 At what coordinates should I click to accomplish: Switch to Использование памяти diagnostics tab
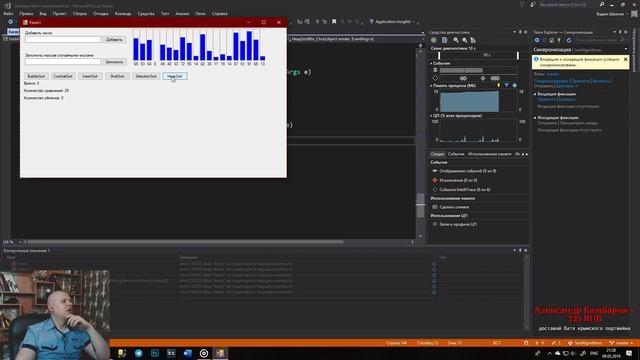(489, 154)
